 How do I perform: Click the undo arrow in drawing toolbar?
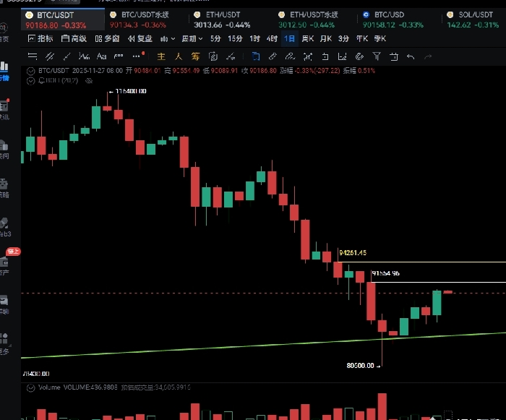point(411,56)
